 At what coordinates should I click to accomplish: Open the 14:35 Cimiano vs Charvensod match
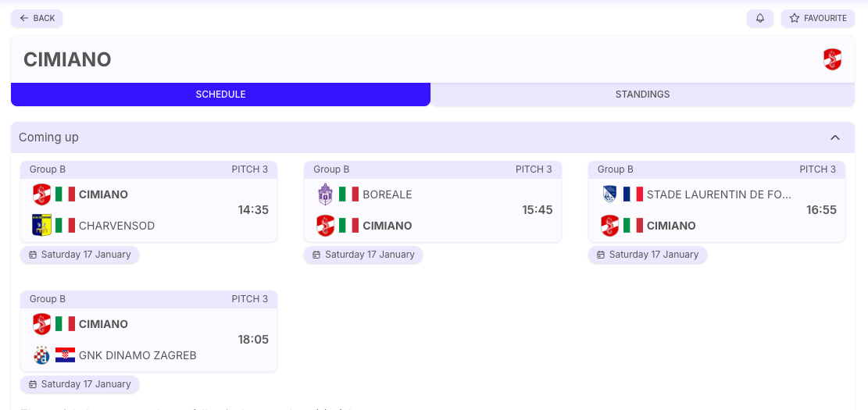point(148,209)
